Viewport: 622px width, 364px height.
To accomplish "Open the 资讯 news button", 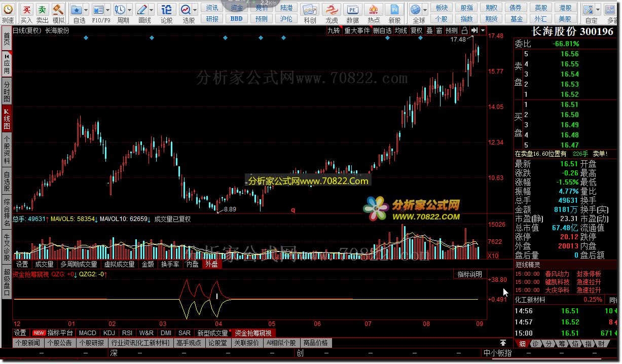I will tap(212, 8).
